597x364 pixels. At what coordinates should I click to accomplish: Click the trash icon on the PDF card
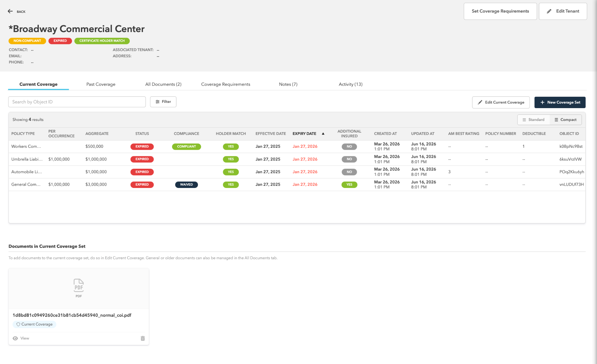point(143,338)
